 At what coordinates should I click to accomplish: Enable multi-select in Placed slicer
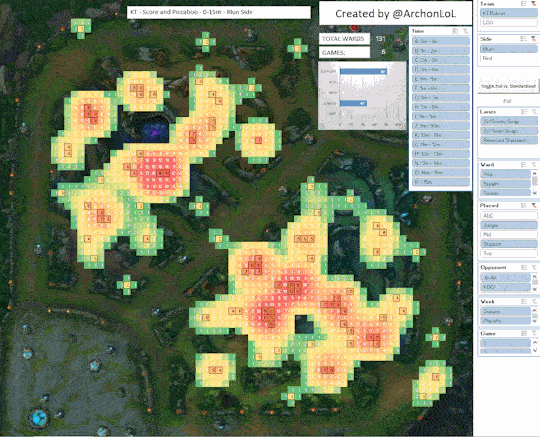[524, 205]
